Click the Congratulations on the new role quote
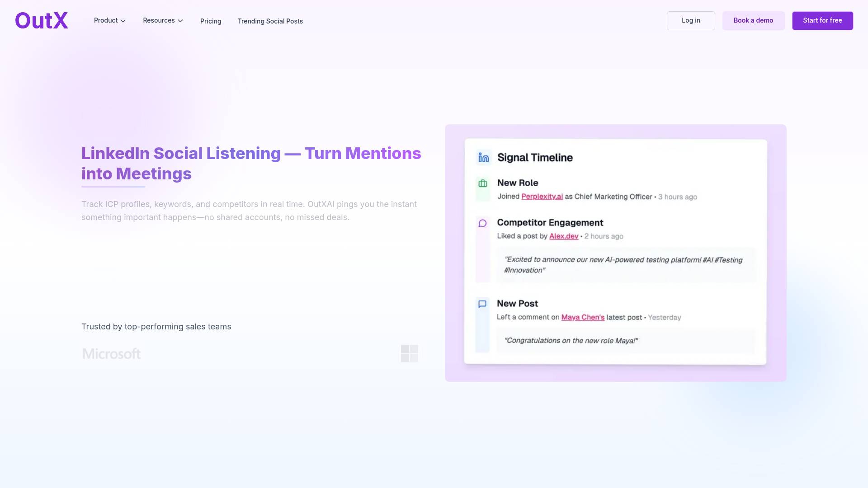This screenshot has width=868, height=488. (571, 341)
